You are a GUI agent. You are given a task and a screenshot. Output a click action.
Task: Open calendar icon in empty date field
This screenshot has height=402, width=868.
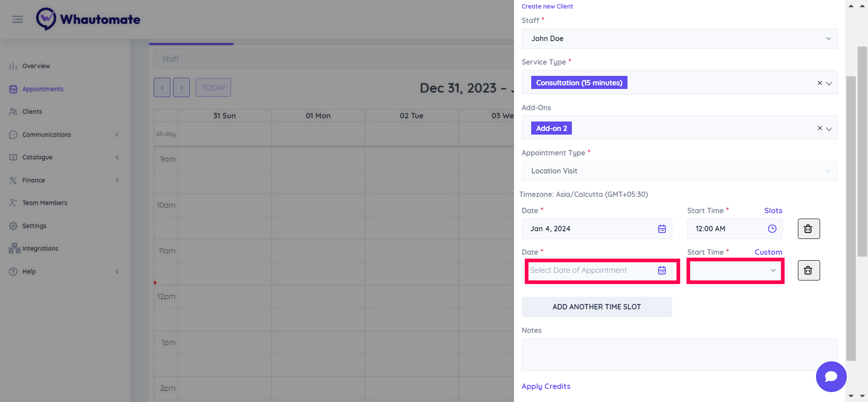(x=662, y=271)
